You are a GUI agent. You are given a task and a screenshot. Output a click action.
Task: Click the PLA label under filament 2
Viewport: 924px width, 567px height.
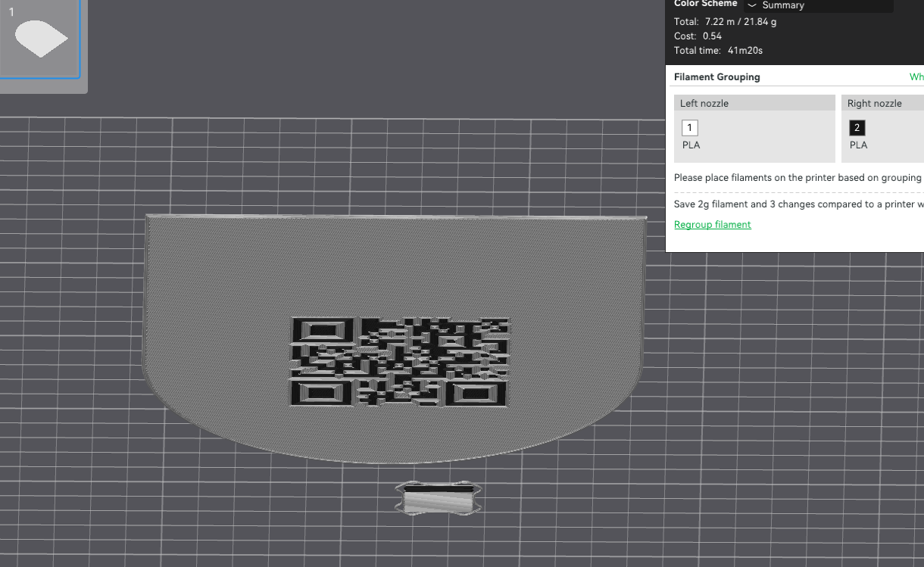pyautogui.click(x=858, y=145)
